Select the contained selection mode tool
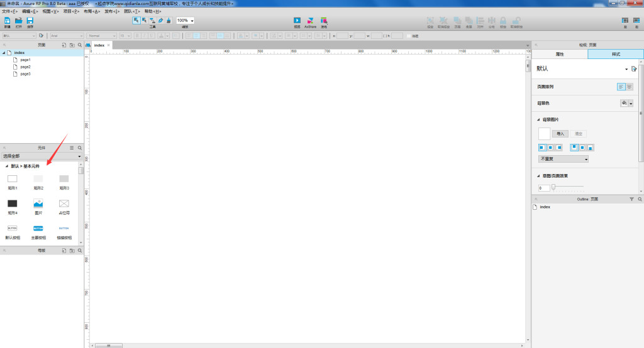The height and width of the screenshot is (348, 644). tap(144, 20)
